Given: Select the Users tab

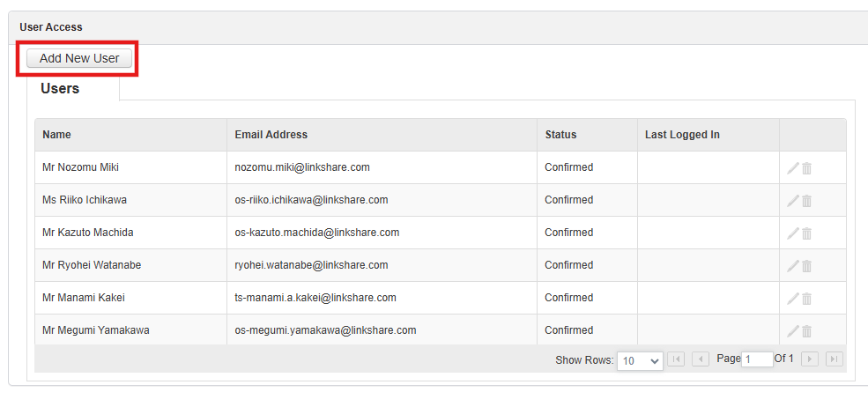Looking at the screenshot, I should pyautogui.click(x=60, y=89).
